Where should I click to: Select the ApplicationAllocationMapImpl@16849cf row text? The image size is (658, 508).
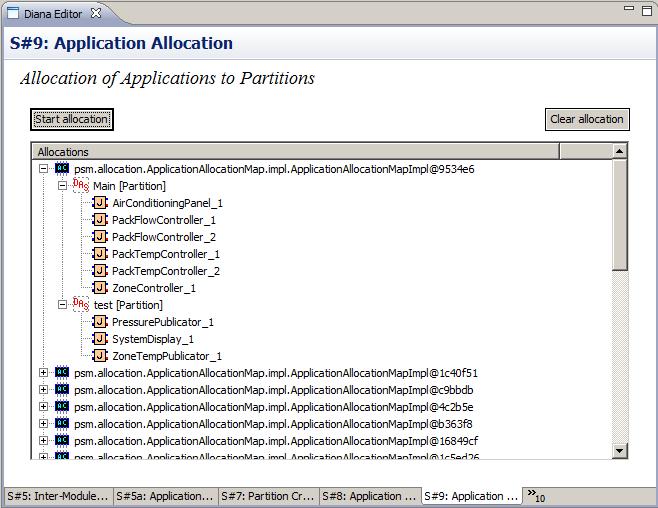click(276, 441)
